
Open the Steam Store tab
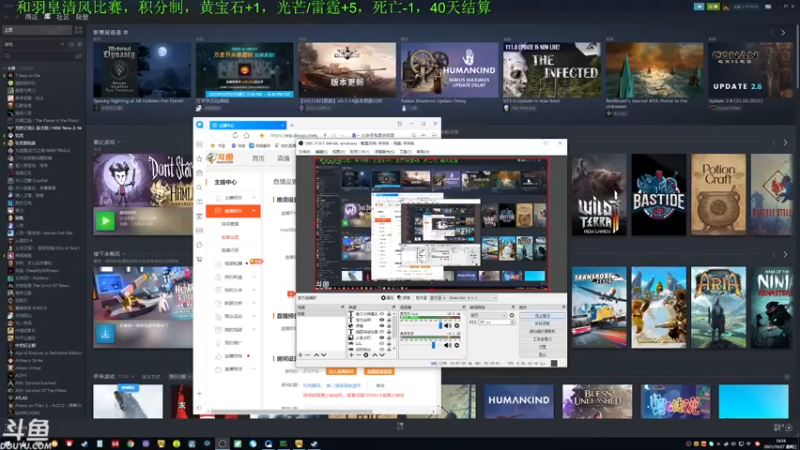click(x=31, y=17)
